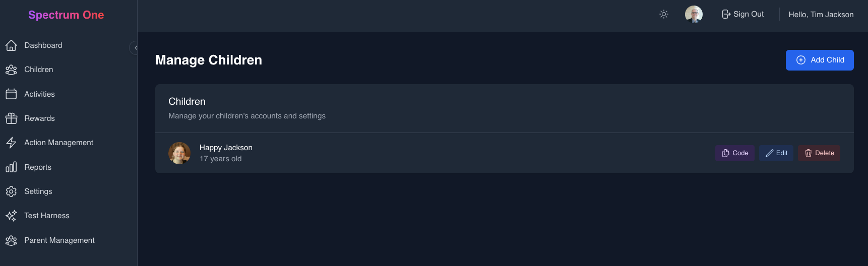Viewport: 868px width, 266px height.
Task: Select the Action Management lightning icon
Action: click(x=11, y=143)
